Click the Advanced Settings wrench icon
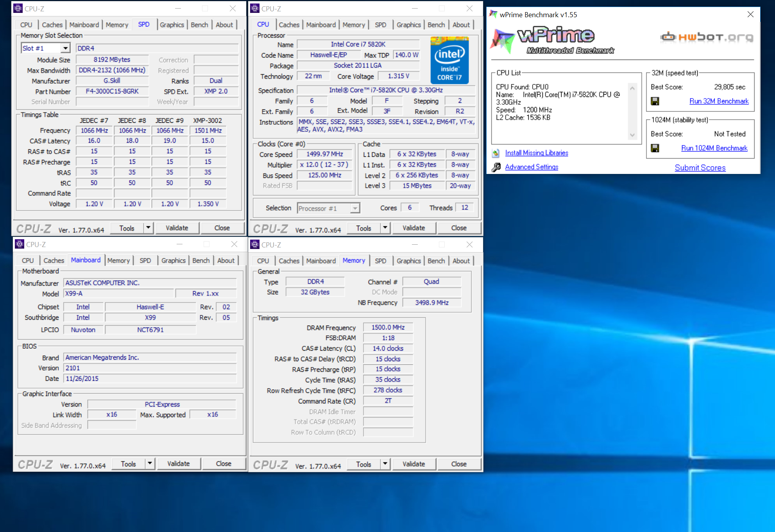Screen dimensions: 775x532 [496, 167]
